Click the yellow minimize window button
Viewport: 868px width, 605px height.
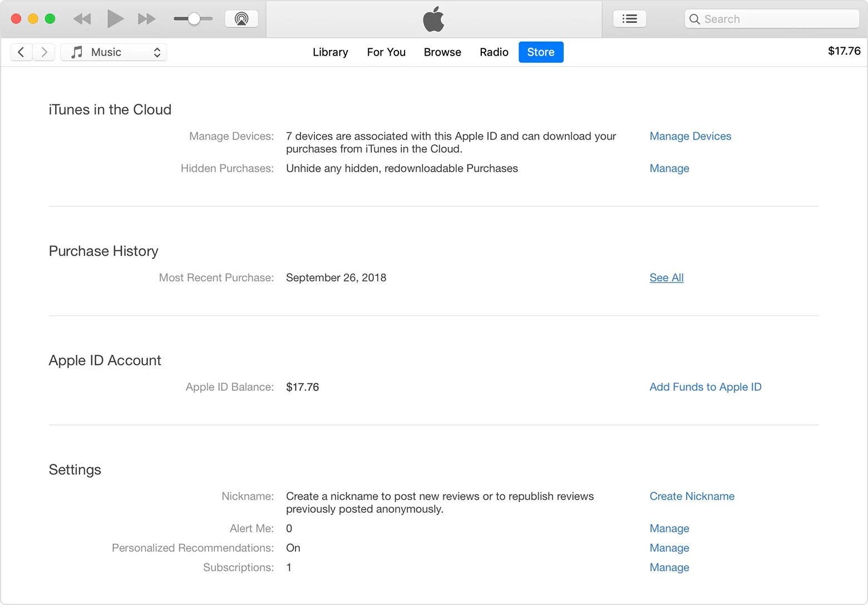[x=33, y=19]
